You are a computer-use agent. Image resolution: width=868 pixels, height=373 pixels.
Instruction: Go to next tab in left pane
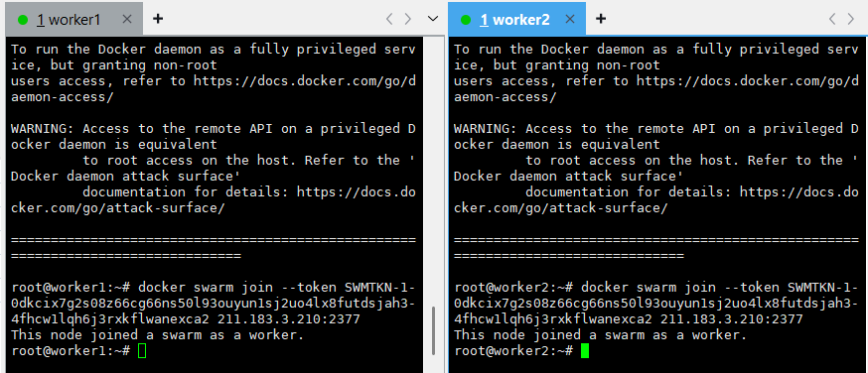[408, 19]
